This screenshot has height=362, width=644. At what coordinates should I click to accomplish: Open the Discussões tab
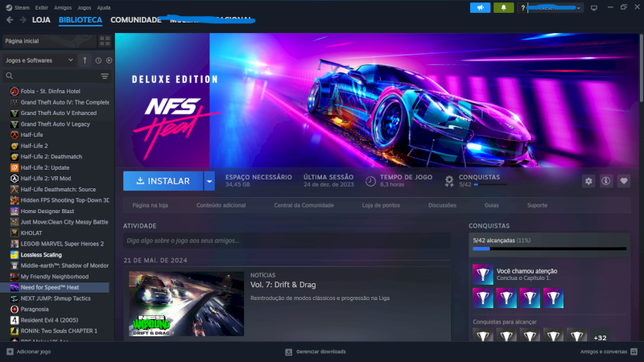[x=442, y=205]
